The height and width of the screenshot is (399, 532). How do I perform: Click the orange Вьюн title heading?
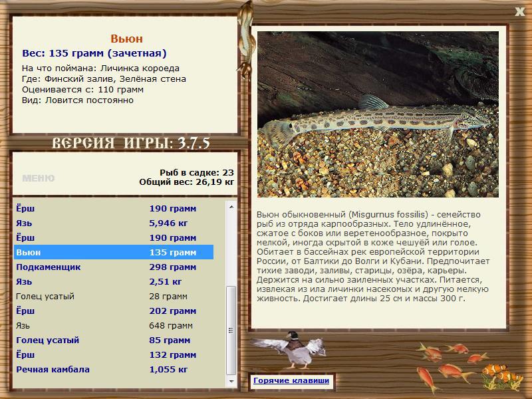pos(126,39)
